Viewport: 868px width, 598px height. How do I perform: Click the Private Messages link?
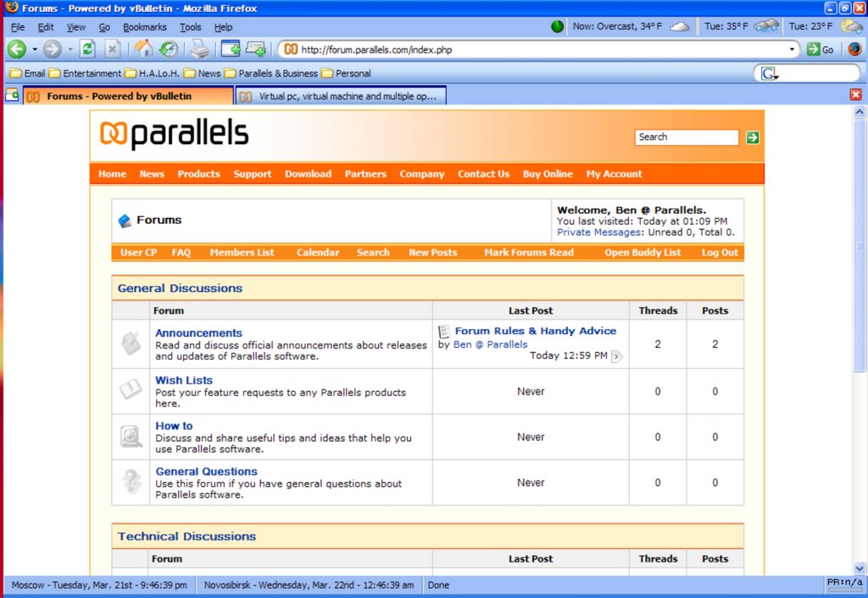(x=598, y=232)
